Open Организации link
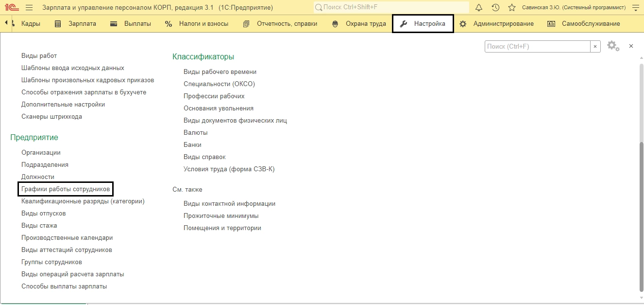 pos(41,153)
